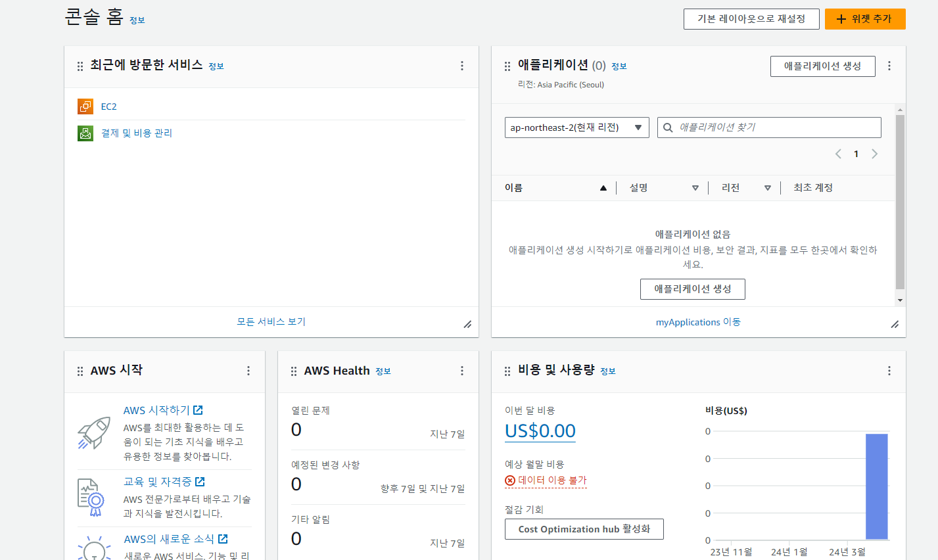Click the 예정된 변경 사항 count 0
The image size is (938, 560).
click(296, 484)
